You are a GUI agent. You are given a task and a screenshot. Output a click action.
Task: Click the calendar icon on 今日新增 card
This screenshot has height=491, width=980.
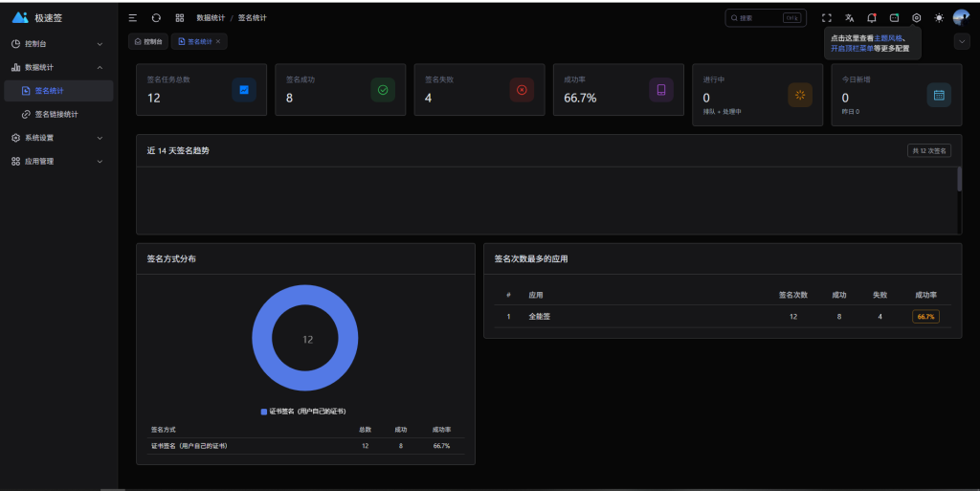click(939, 95)
